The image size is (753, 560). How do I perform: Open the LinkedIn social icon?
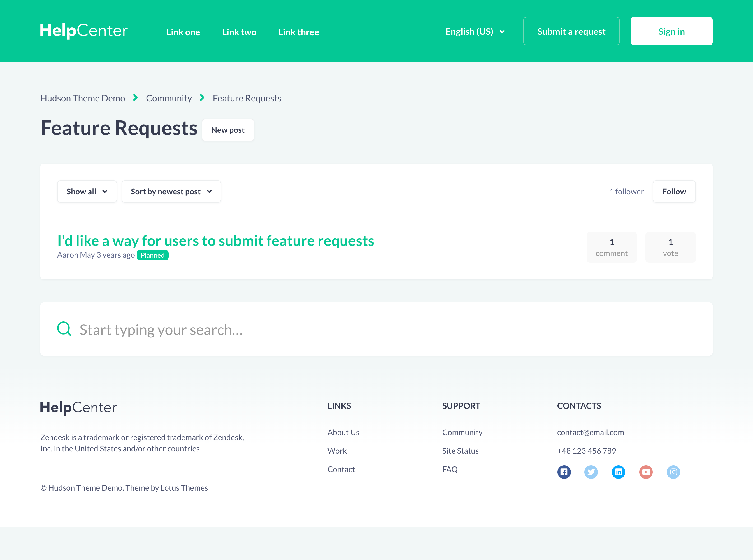(x=618, y=472)
